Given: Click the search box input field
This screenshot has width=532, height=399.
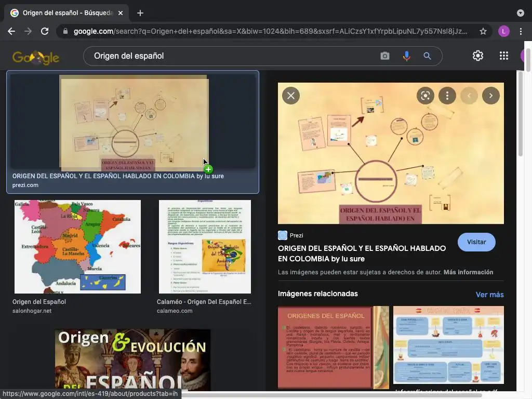Looking at the screenshot, I should [234, 56].
